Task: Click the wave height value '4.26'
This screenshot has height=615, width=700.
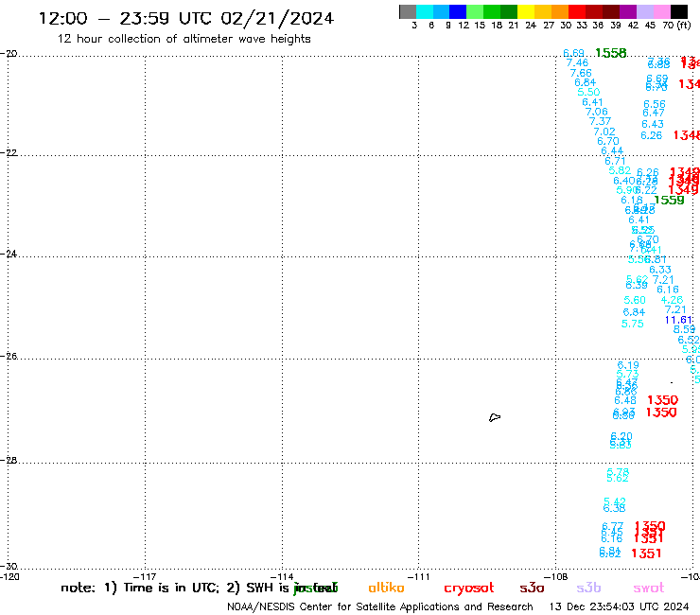Action: pyautogui.click(x=672, y=300)
